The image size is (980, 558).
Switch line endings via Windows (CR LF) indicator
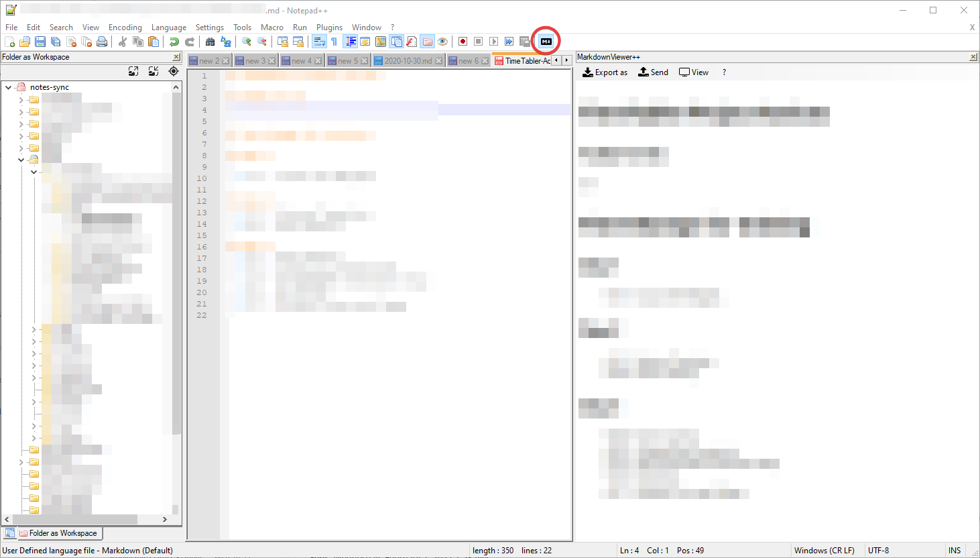(824, 550)
